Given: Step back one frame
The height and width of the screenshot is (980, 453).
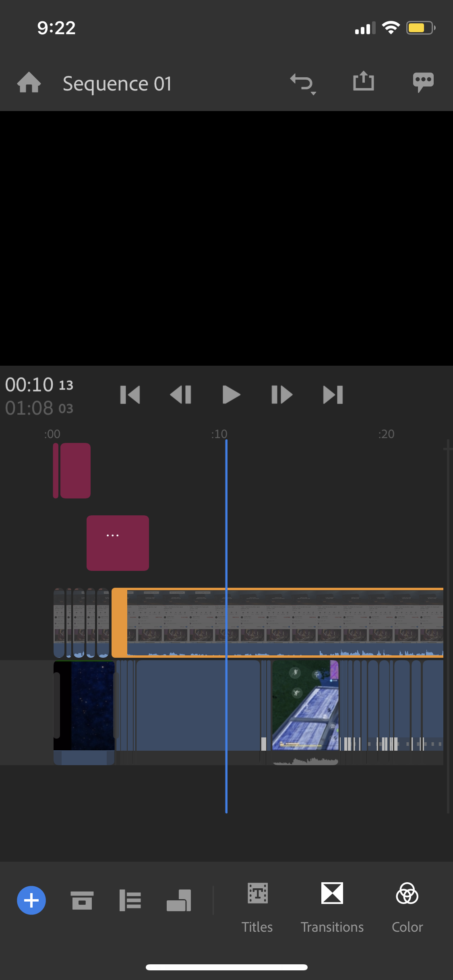Looking at the screenshot, I should pyautogui.click(x=181, y=395).
